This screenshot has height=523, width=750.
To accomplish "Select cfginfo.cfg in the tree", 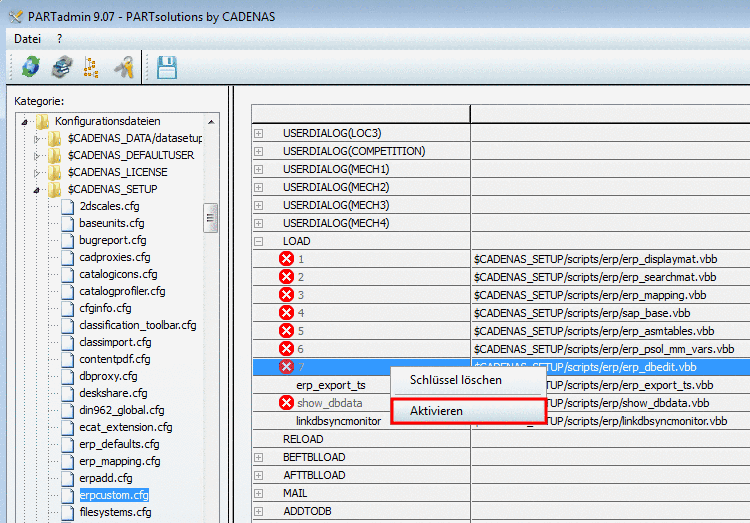I will tap(105, 308).
